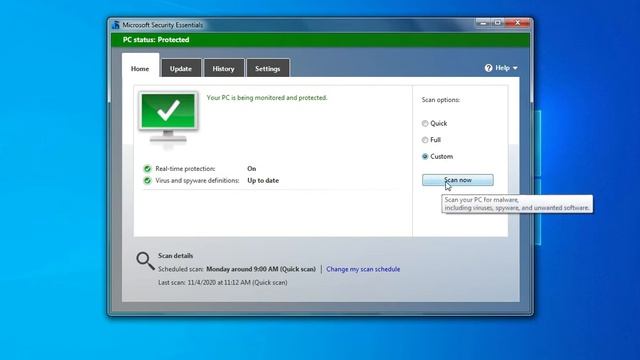Image resolution: width=640 pixels, height=360 pixels.
Task: Click 'Your PC is being monitored and protected.'
Action: pyautogui.click(x=267, y=98)
